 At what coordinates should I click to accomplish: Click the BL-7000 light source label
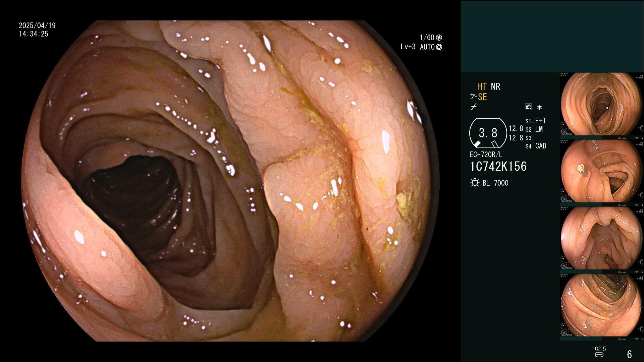tap(495, 183)
